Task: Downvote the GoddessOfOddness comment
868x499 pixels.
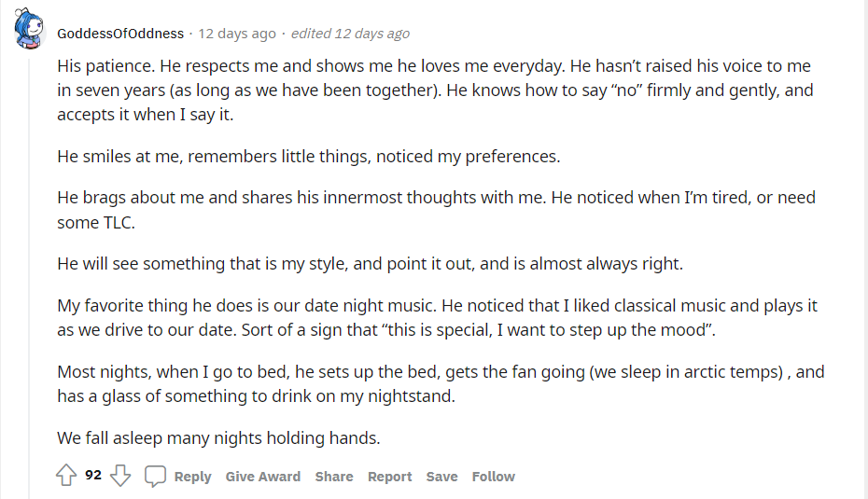Action: tap(120, 476)
